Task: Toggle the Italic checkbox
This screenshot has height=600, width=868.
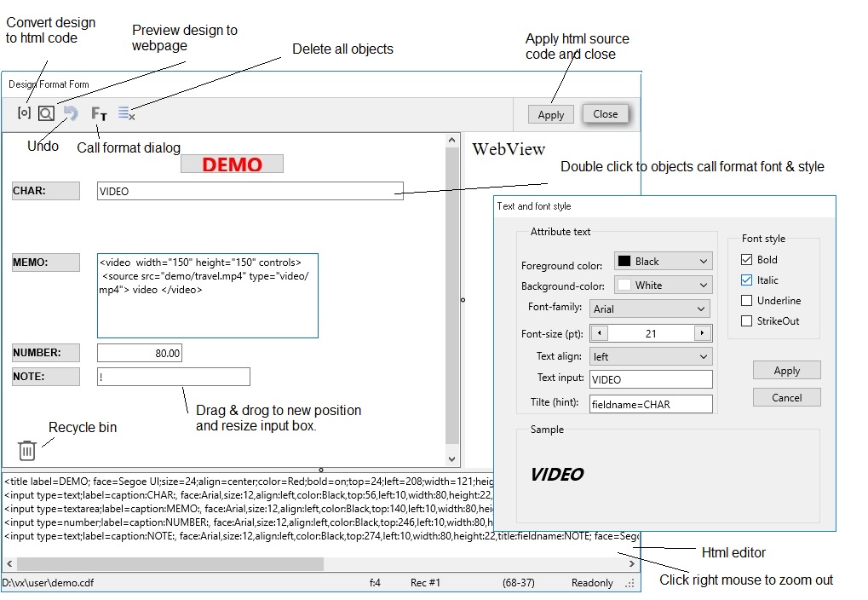Action: click(x=747, y=280)
